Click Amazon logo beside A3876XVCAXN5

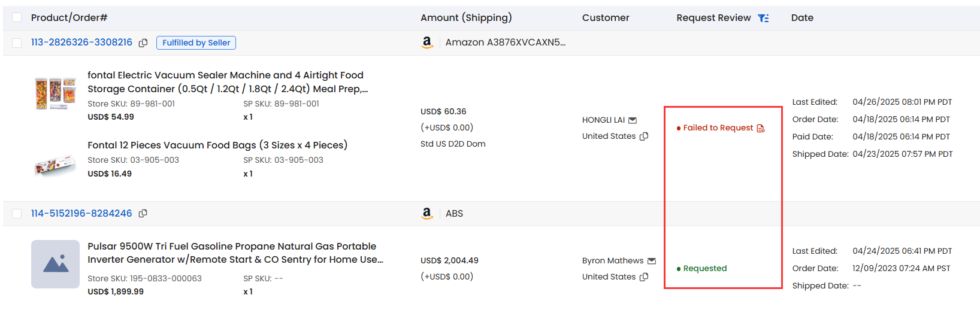click(427, 42)
